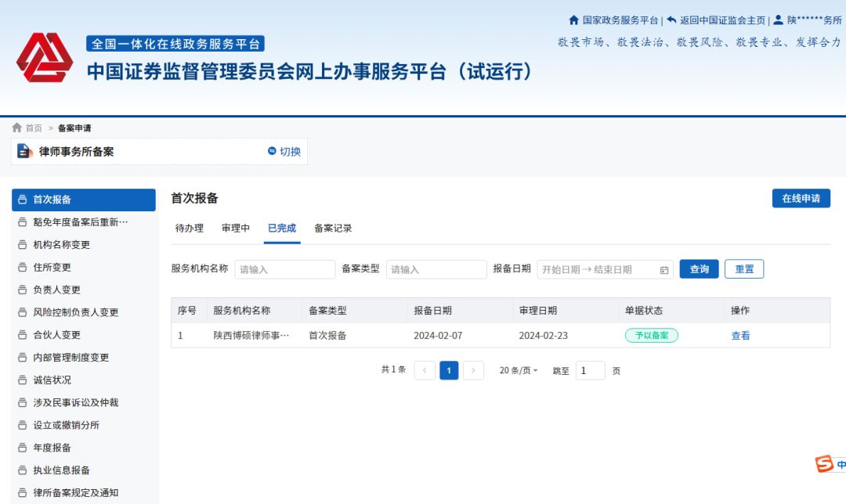Image resolution: width=846 pixels, height=504 pixels.
Task: Select the 机构名称变更 sidebar item
Action: (63, 244)
